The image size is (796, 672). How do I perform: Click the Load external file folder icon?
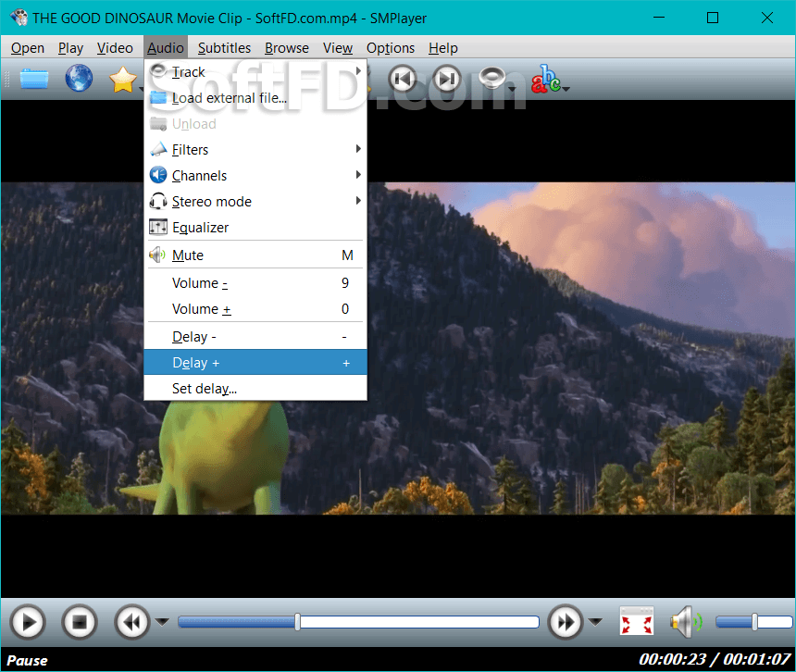[x=158, y=97]
